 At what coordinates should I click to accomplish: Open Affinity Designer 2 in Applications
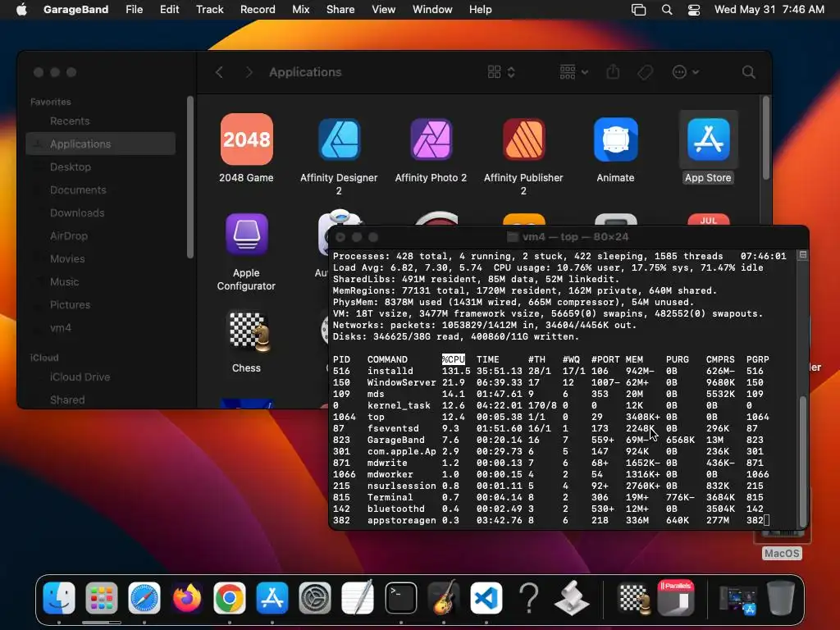coord(339,139)
